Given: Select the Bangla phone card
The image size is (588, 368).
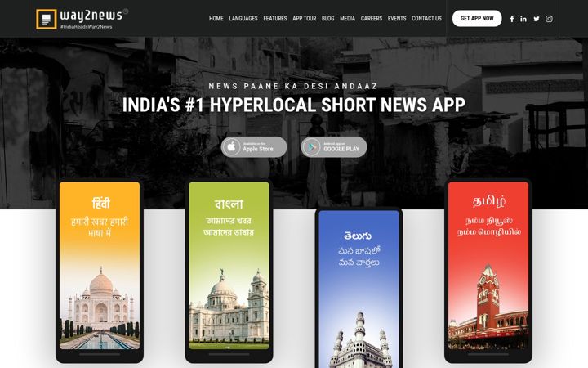Looking at the screenshot, I should click(229, 271).
